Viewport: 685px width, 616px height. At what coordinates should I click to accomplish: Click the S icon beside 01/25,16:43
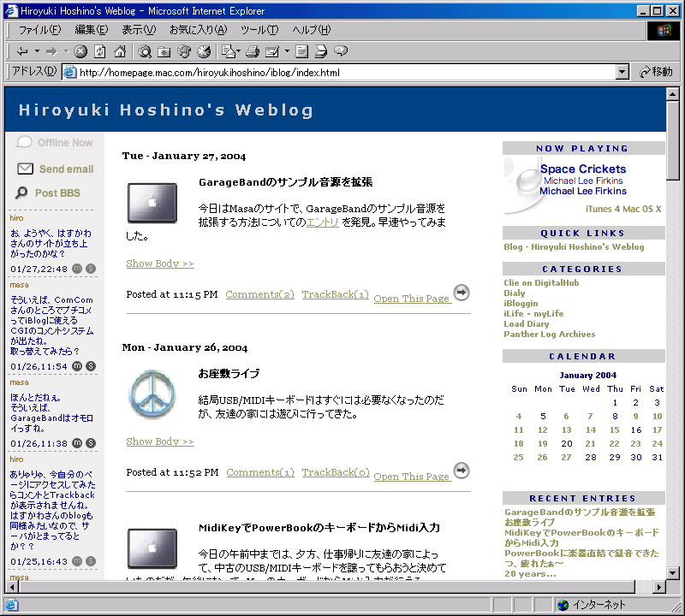coord(91,561)
